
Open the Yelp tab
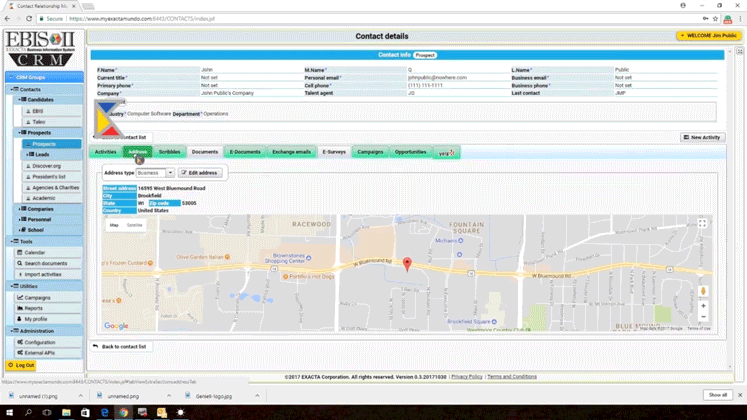pos(446,153)
